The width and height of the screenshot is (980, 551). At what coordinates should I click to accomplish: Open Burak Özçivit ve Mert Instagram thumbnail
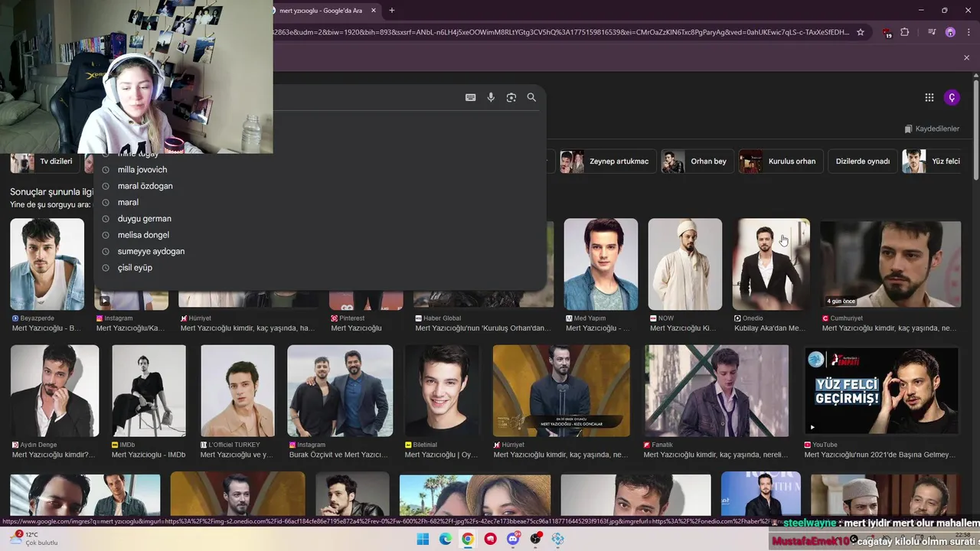click(x=340, y=391)
